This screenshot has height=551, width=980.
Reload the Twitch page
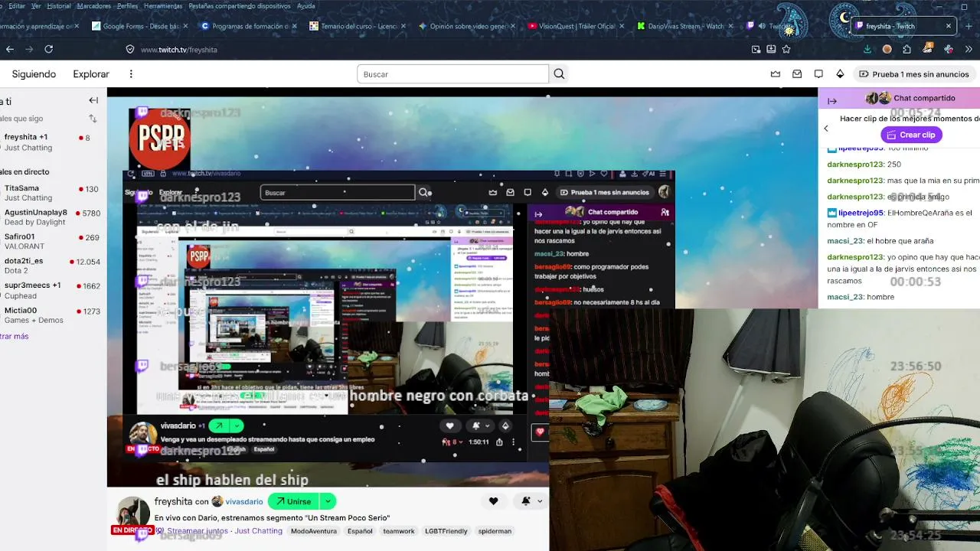[48, 49]
